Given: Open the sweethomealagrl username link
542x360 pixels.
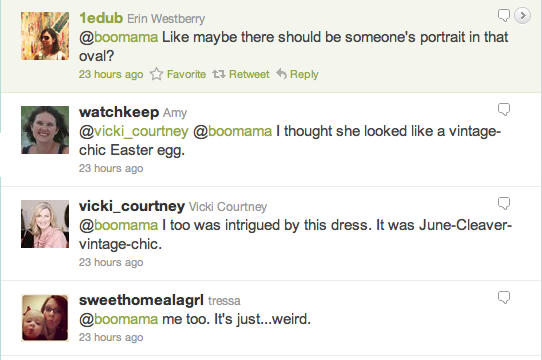Looking at the screenshot, I should tap(141, 300).
